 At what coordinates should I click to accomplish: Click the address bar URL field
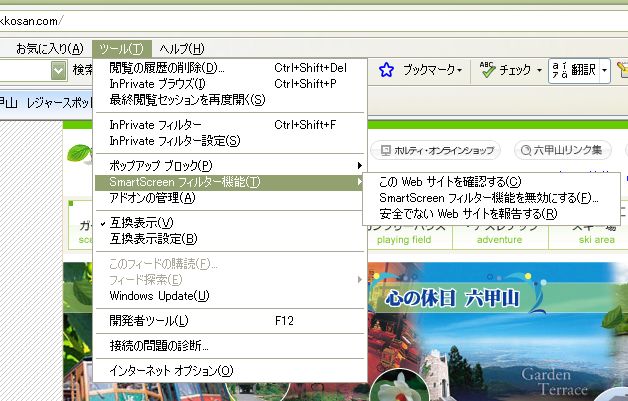(x=300, y=19)
